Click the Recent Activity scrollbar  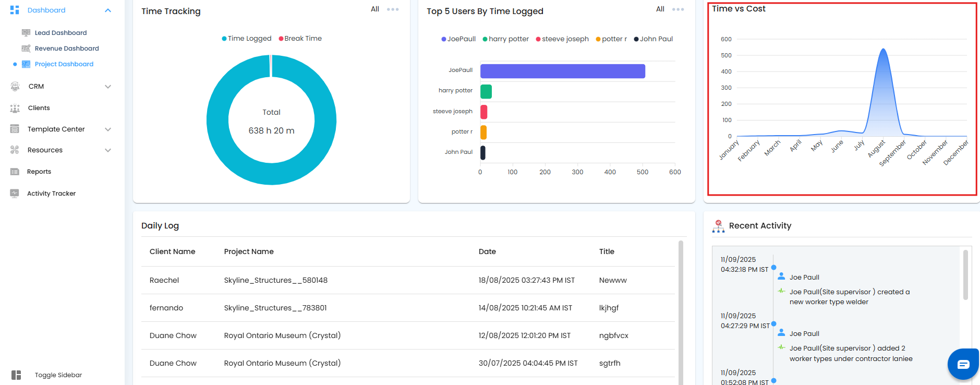(x=965, y=275)
